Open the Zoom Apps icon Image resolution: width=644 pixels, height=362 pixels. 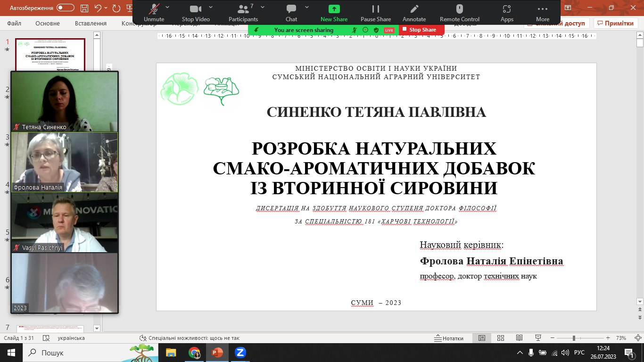click(x=507, y=9)
